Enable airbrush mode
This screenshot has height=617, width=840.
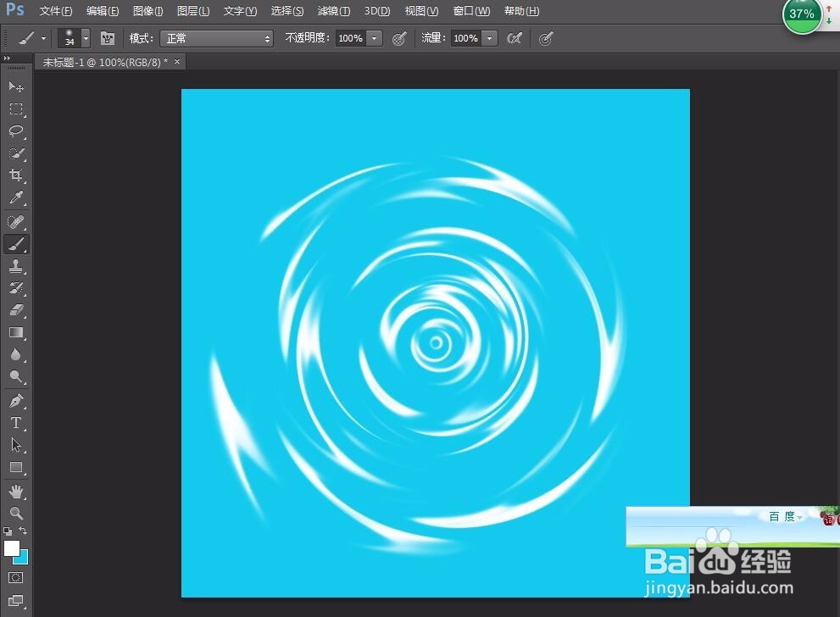pyautogui.click(x=515, y=38)
